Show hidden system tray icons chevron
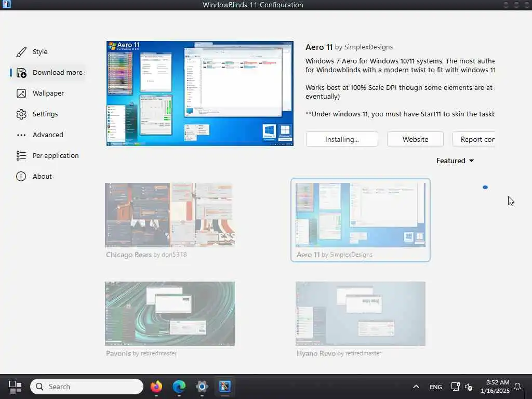 point(416,387)
